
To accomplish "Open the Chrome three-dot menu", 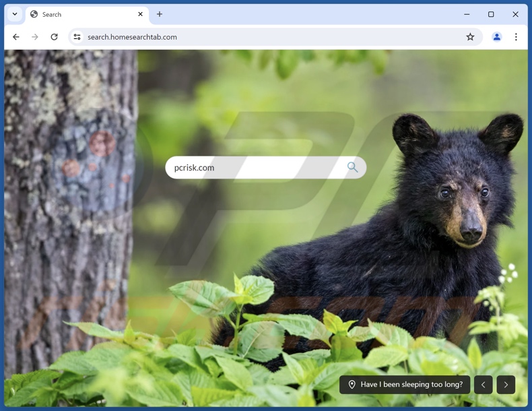I will pos(516,37).
